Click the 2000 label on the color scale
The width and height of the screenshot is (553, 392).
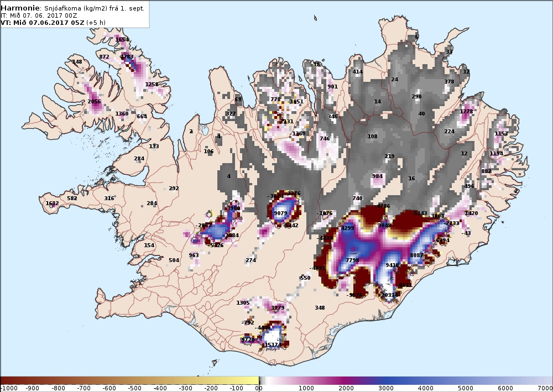[x=346, y=389]
